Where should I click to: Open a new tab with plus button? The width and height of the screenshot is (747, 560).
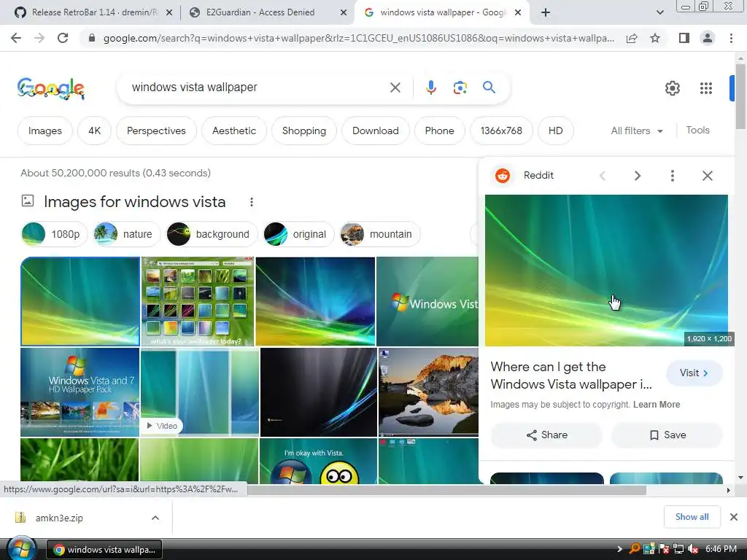546,12
